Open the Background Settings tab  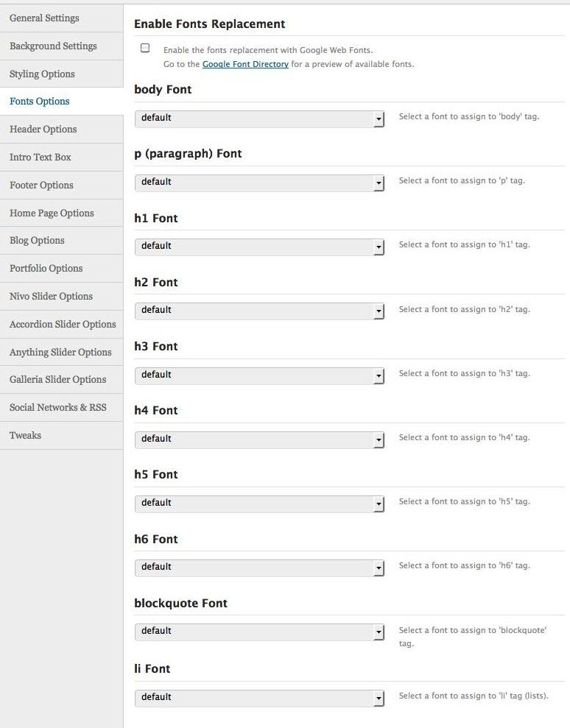[x=53, y=46]
